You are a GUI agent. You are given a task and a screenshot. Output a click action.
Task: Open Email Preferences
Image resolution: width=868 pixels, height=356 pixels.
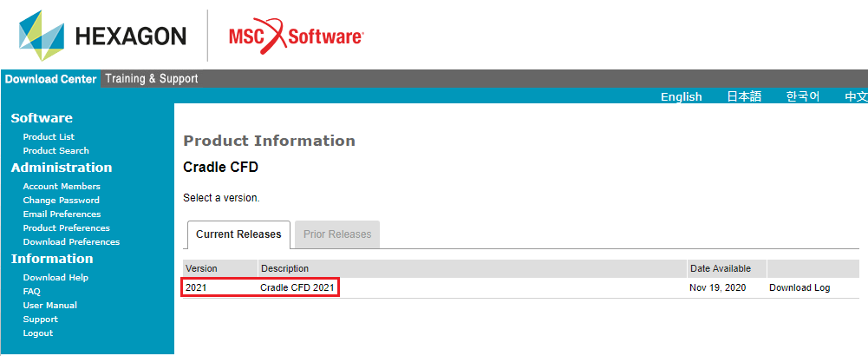coord(62,214)
